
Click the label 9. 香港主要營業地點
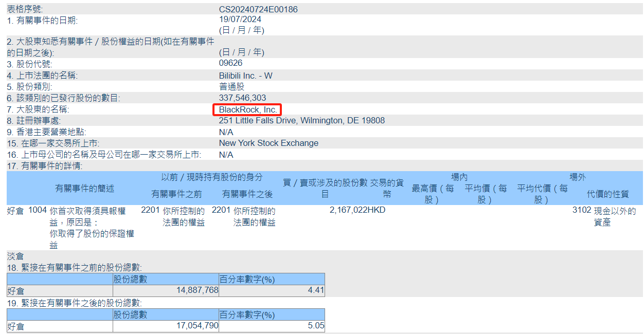(x=46, y=132)
